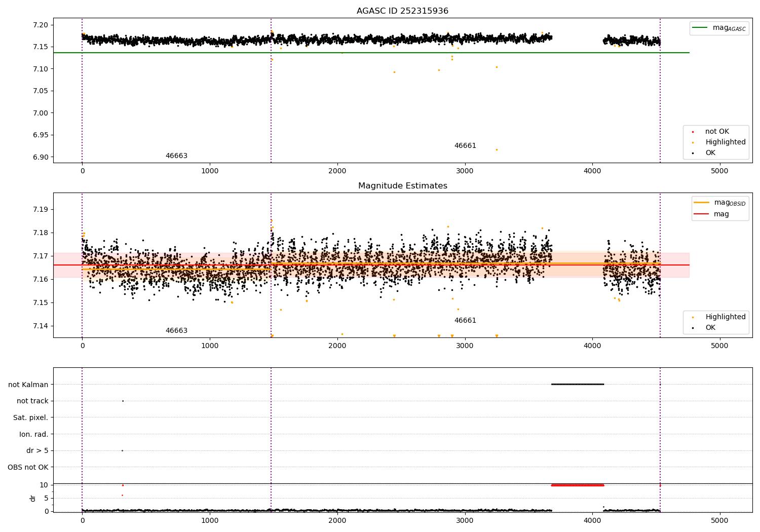Image resolution: width=760 pixels, height=532 pixels.
Task: Click the green mag AGASC legend line sample
Action: coord(700,28)
